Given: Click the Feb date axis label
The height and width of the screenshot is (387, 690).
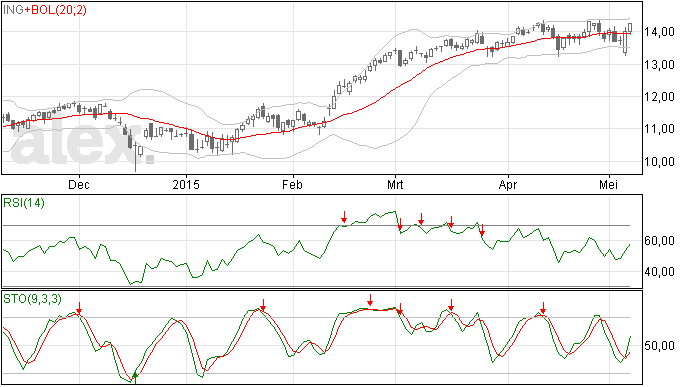Looking at the screenshot, I should pos(292,185).
